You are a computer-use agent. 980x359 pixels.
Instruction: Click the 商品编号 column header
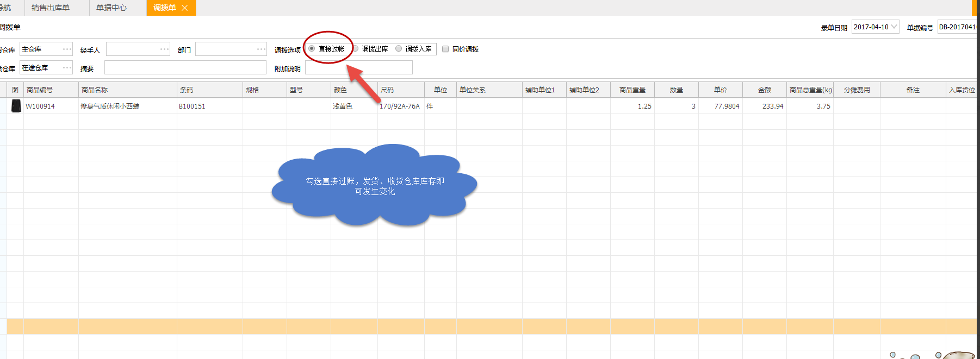[51, 90]
